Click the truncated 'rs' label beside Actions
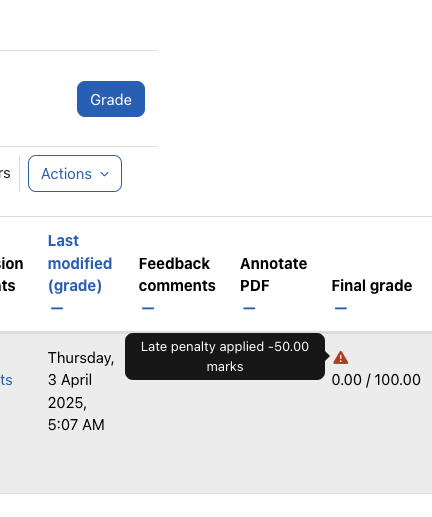The width and height of the screenshot is (432, 517). coord(5,173)
